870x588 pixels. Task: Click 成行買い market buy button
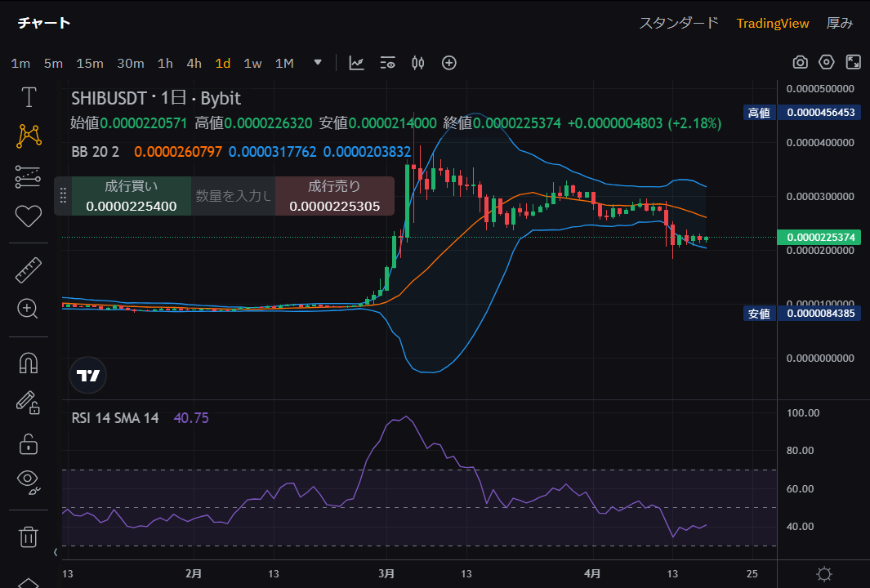click(132, 196)
